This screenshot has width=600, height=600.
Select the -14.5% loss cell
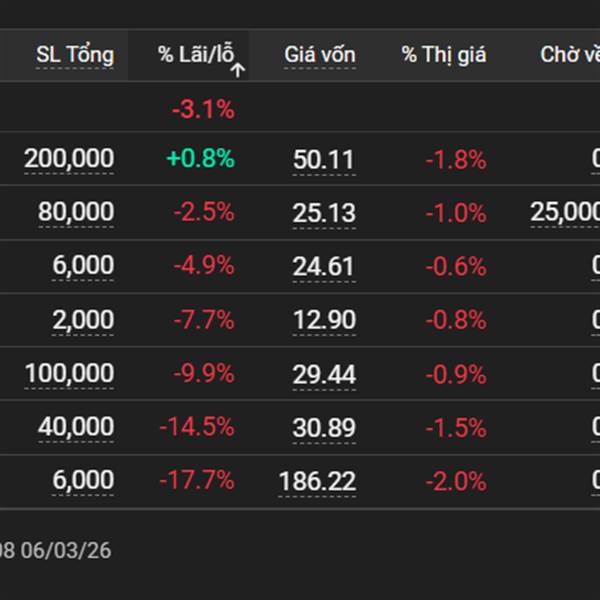pos(197,428)
